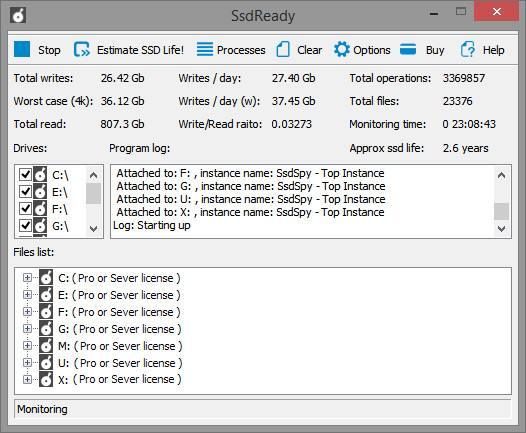Click the Program log scroll down arrow
Viewport: 526px width, 433px height.
point(502,229)
